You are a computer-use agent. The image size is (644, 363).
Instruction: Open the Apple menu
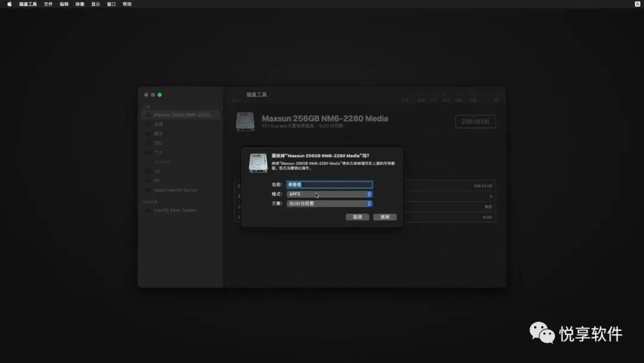pyautogui.click(x=10, y=4)
